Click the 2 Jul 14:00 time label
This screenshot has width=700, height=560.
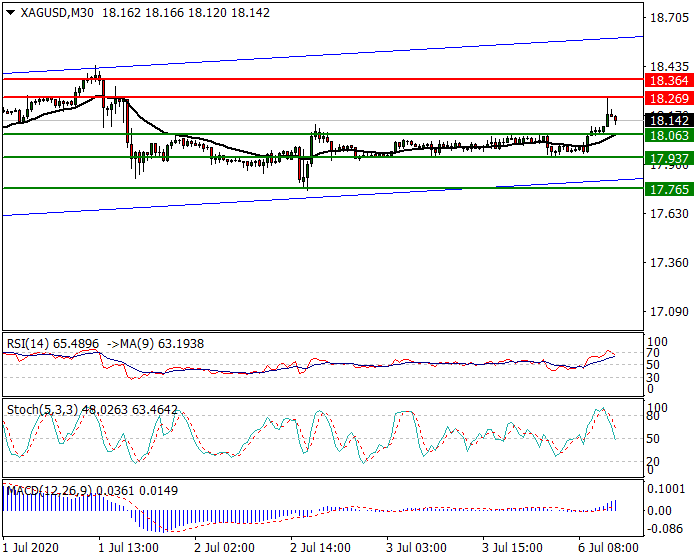pos(321,548)
